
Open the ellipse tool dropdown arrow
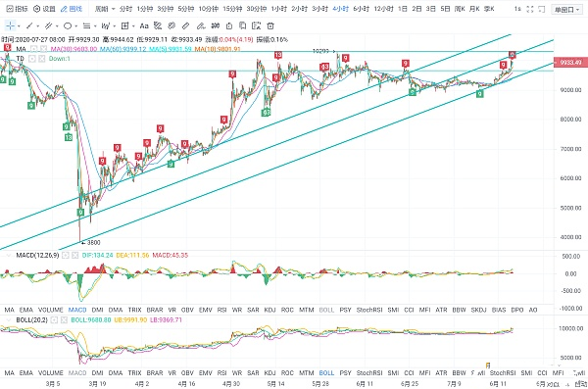tap(76, 26)
